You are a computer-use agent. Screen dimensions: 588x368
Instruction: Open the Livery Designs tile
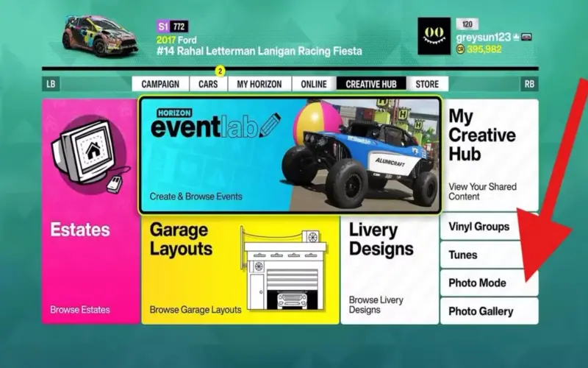pyautogui.click(x=390, y=269)
